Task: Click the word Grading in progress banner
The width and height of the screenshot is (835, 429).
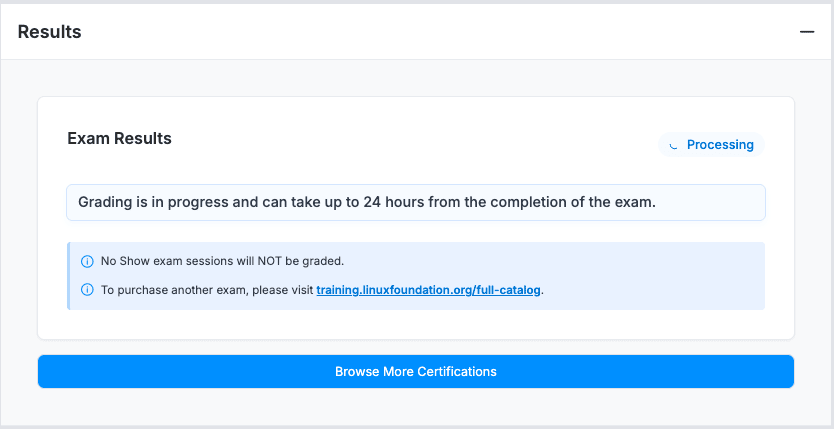Action: [x=104, y=202]
